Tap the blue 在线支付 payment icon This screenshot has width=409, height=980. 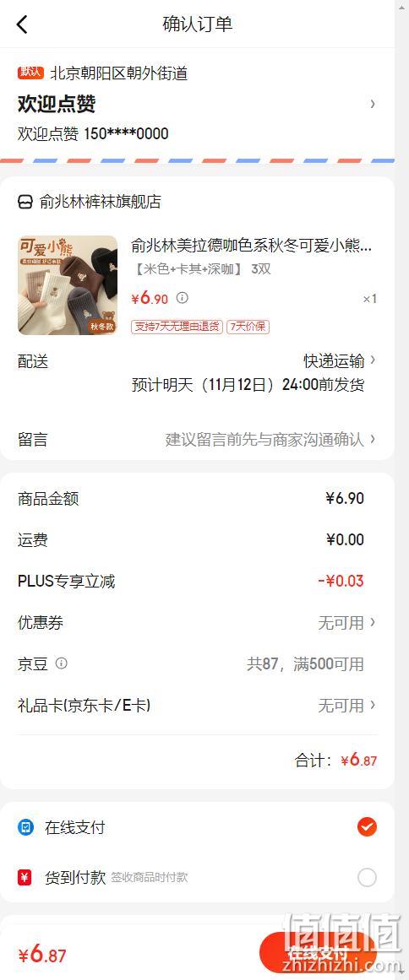coord(25,827)
